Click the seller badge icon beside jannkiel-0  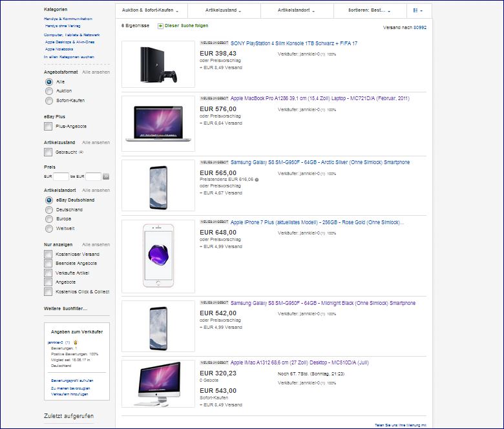pos(75,342)
